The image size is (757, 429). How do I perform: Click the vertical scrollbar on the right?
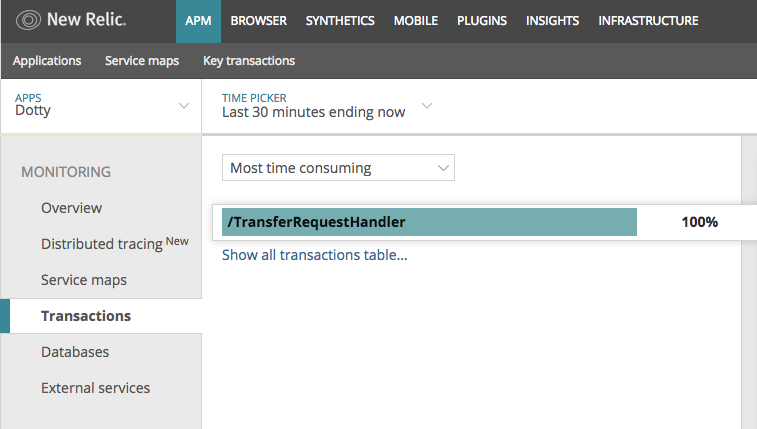click(x=749, y=282)
